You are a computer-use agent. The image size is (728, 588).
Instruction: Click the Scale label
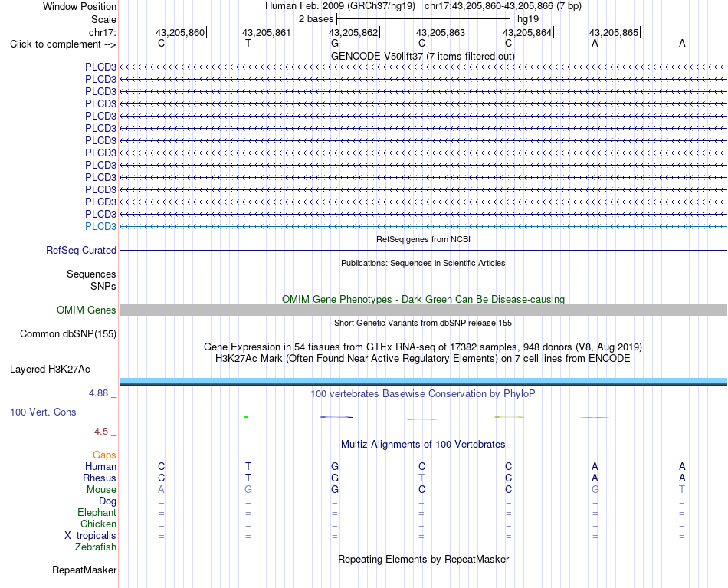103,19
